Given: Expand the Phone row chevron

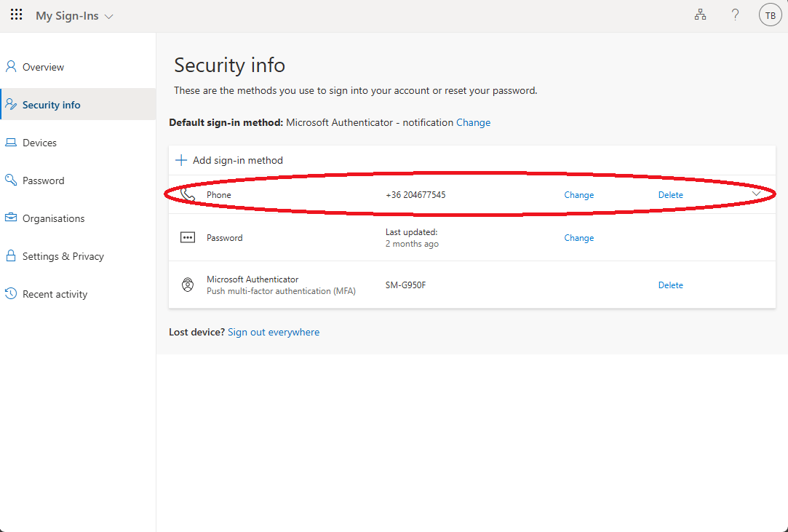Looking at the screenshot, I should (x=757, y=194).
